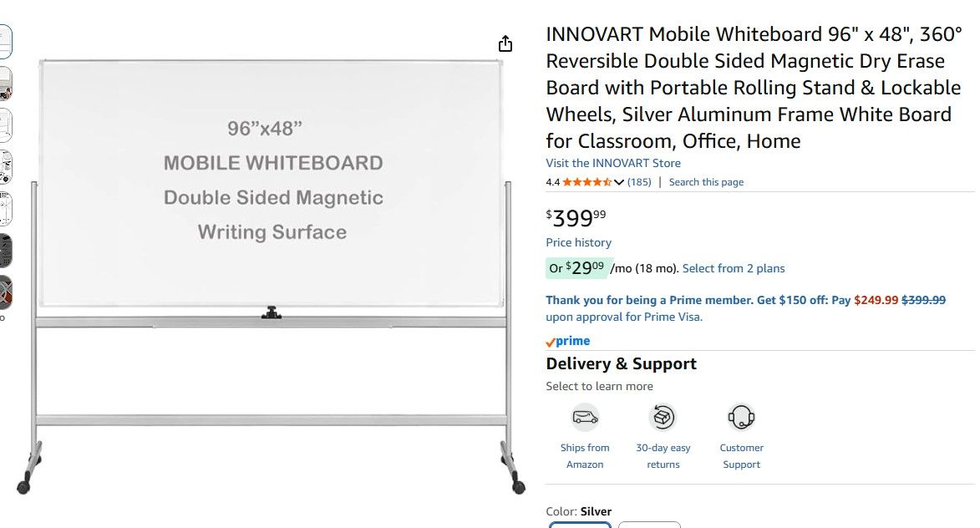Expand the ratings breakdown chevron
Screen dimensions: 980x528
coord(619,182)
